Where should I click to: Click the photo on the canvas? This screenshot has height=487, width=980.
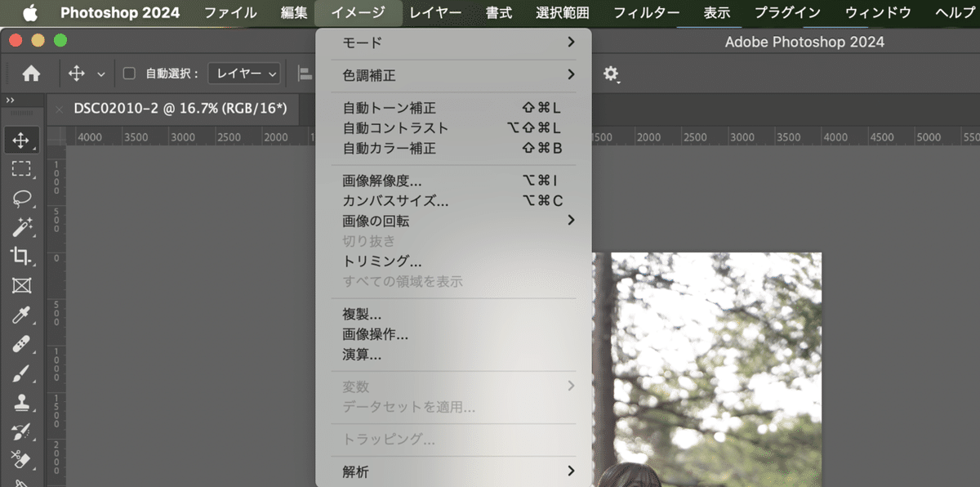click(706, 368)
